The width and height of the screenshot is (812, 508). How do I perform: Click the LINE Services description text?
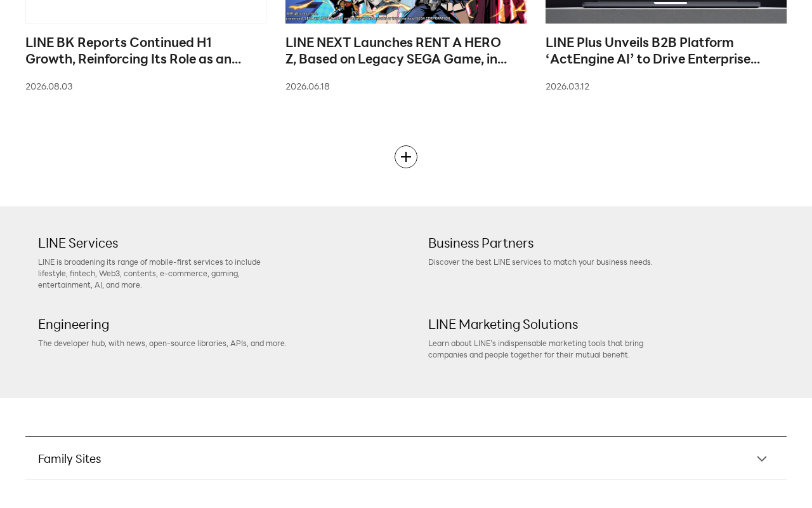point(150,274)
